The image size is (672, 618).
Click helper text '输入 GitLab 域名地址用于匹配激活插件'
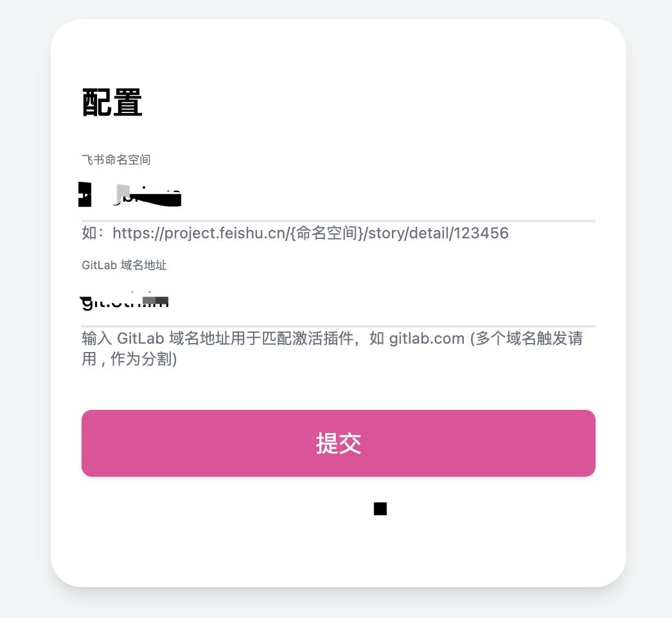pyautogui.click(x=217, y=339)
